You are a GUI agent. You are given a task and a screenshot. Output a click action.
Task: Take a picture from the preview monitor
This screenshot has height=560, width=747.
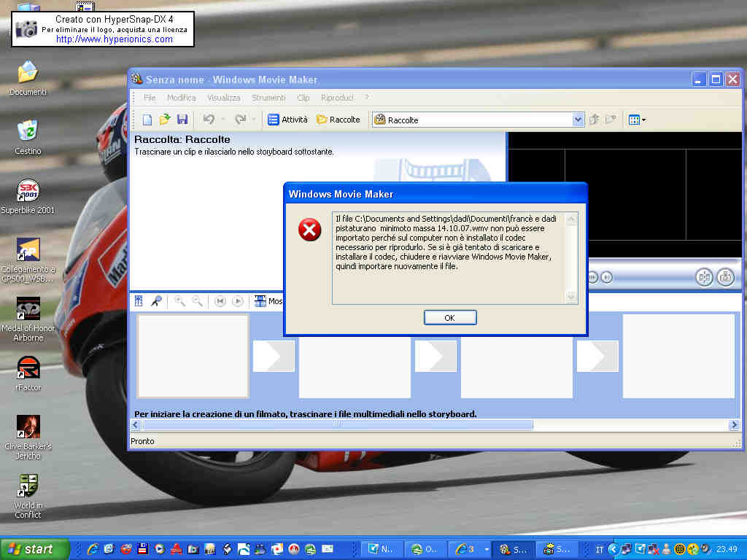[x=726, y=276]
